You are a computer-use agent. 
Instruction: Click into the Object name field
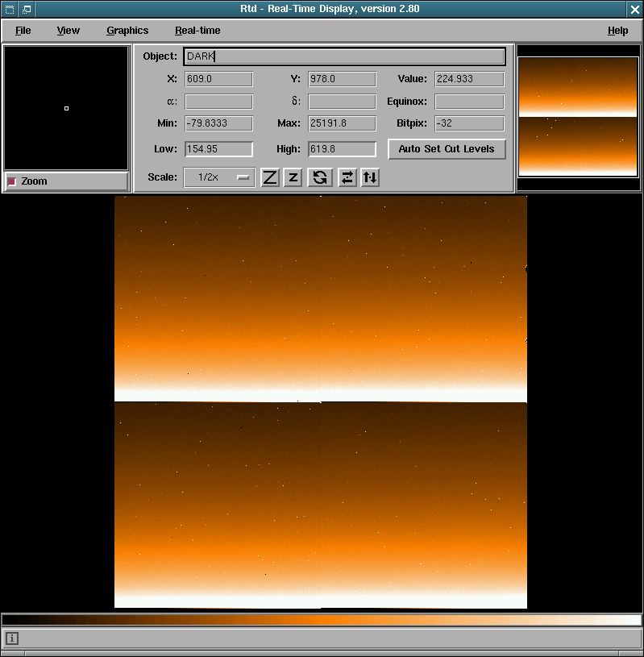pyautogui.click(x=344, y=56)
